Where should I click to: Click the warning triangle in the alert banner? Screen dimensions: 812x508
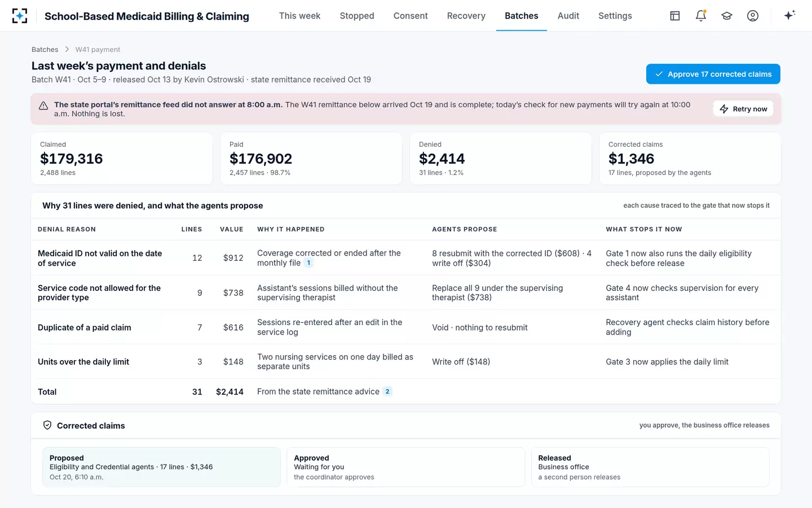coord(43,106)
